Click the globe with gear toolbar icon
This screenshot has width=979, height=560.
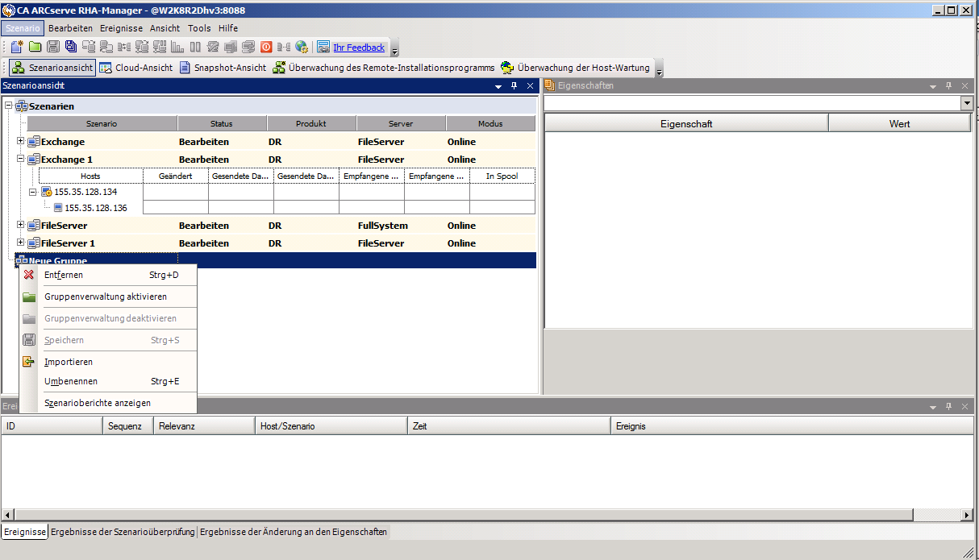tap(302, 47)
